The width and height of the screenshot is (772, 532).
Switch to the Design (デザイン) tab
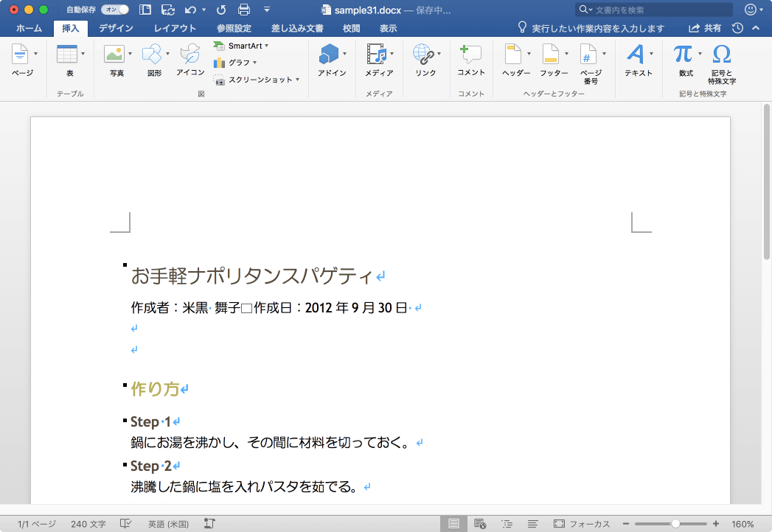[x=116, y=28]
